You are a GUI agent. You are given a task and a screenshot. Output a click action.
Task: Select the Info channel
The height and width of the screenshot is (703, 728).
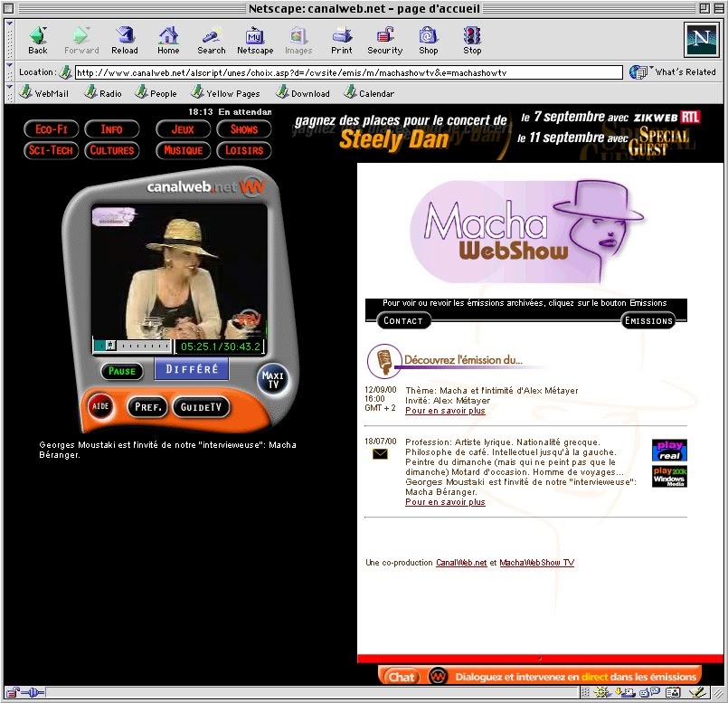click(111, 129)
